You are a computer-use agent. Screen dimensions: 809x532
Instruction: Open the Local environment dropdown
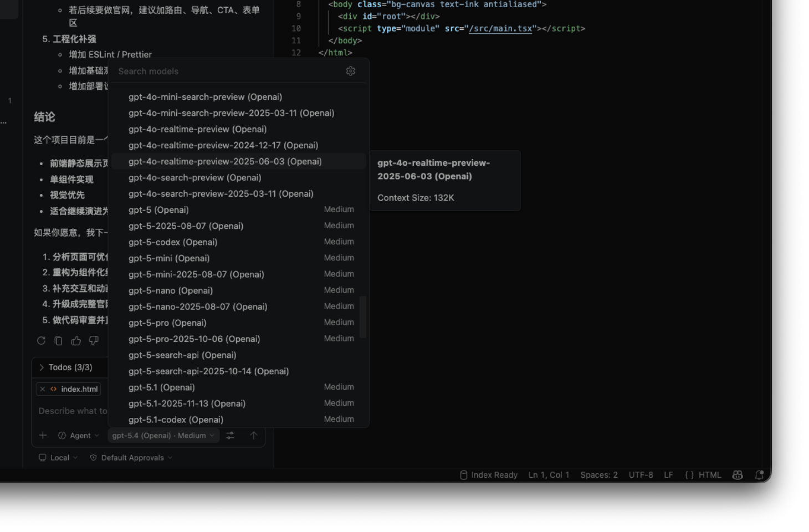[x=57, y=457]
